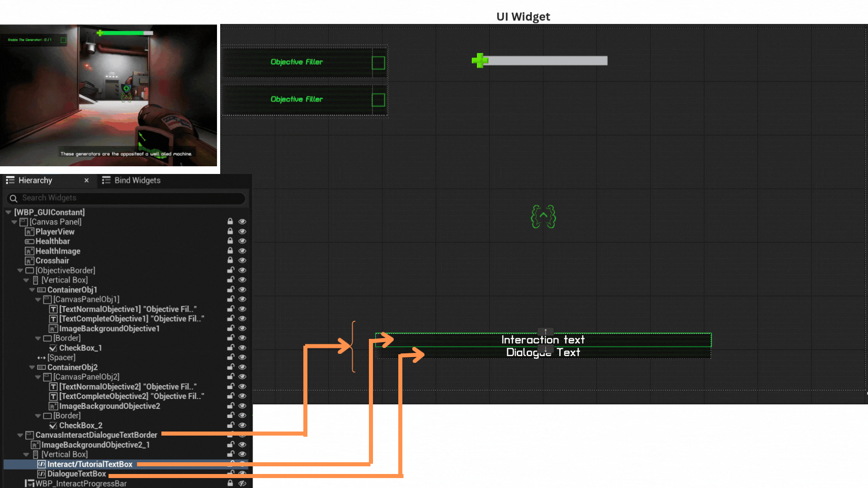Lock the ContainerObj1 widget using its lock icon
The height and width of the screenshot is (488, 868).
pyautogui.click(x=230, y=290)
